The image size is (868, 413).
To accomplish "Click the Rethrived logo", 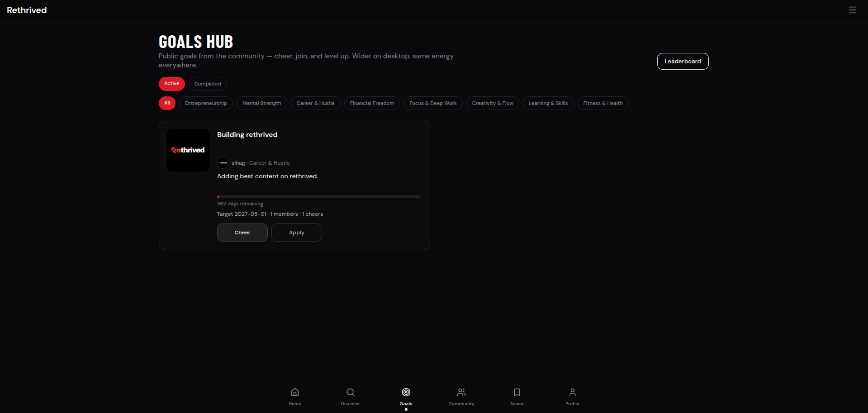I will (x=27, y=10).
